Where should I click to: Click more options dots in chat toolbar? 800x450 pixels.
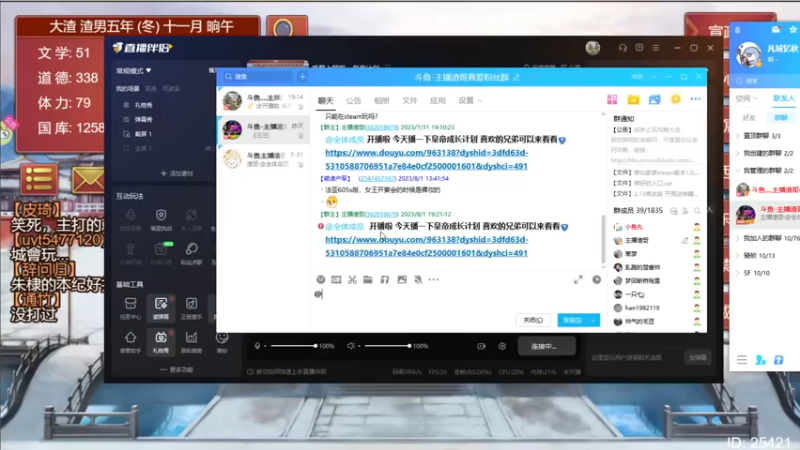coord(434,280)
